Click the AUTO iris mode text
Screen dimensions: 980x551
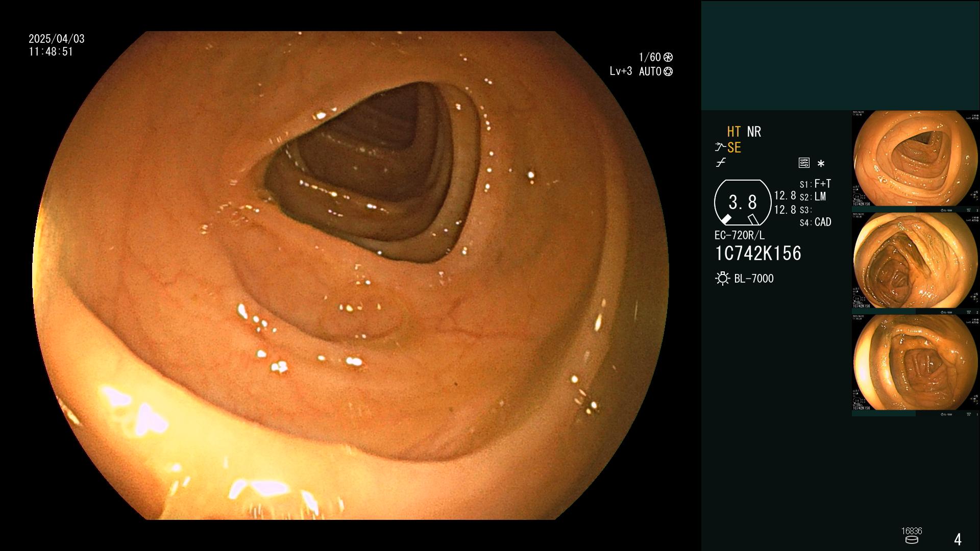tap(650, 71)
